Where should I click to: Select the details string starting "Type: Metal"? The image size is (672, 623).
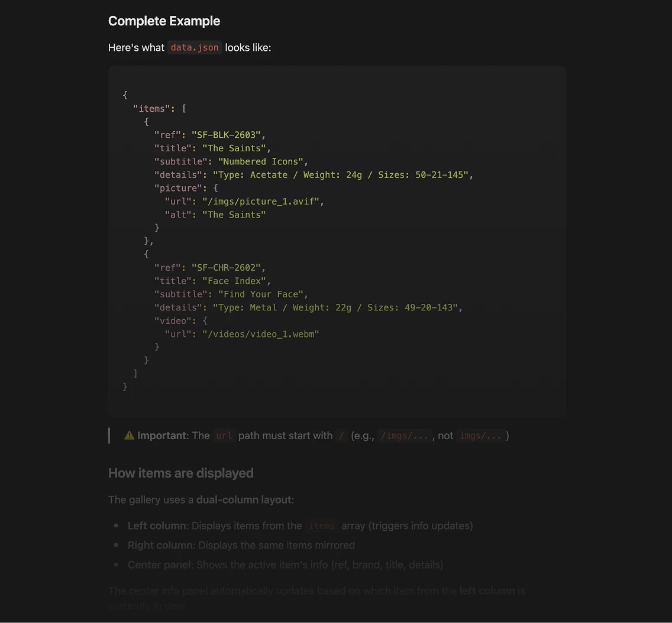335,308
